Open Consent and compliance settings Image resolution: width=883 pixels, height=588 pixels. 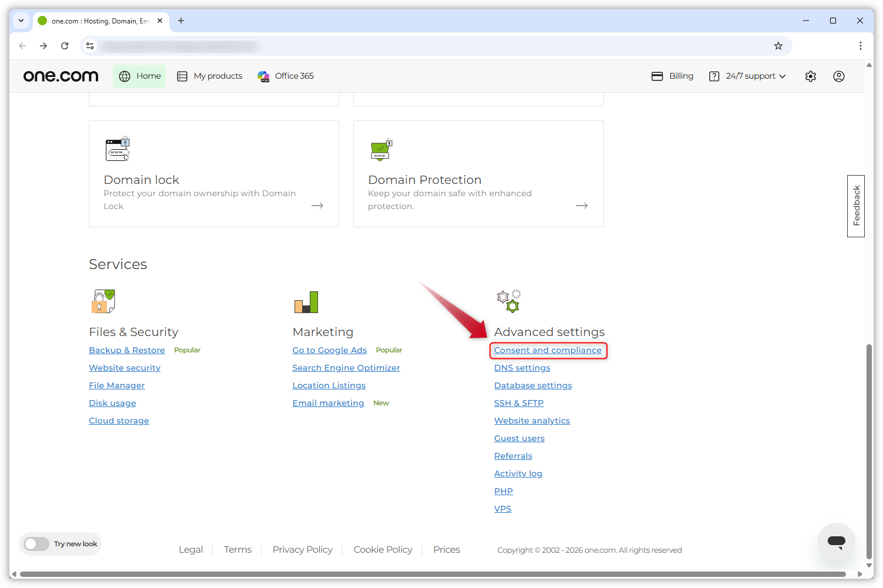[548, 350]
